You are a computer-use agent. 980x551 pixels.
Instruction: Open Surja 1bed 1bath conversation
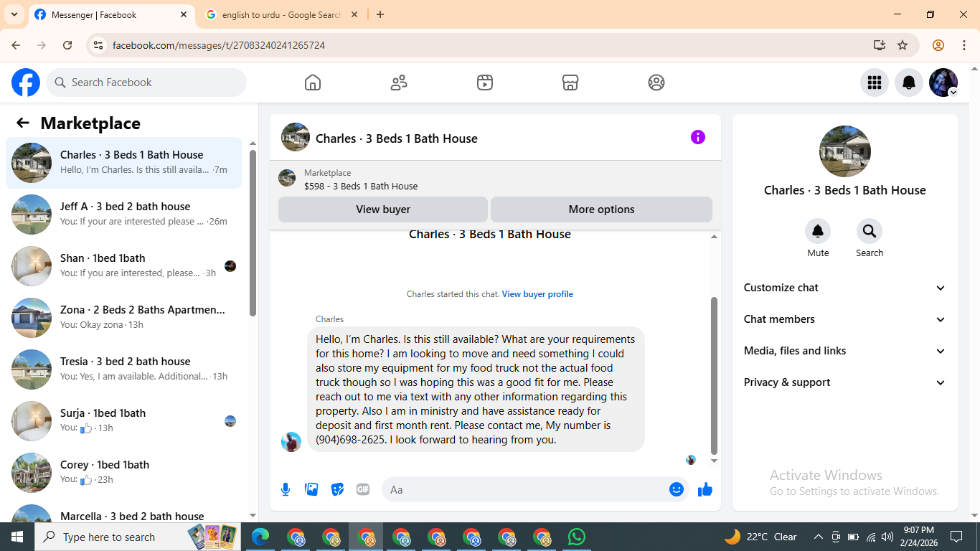123,421
